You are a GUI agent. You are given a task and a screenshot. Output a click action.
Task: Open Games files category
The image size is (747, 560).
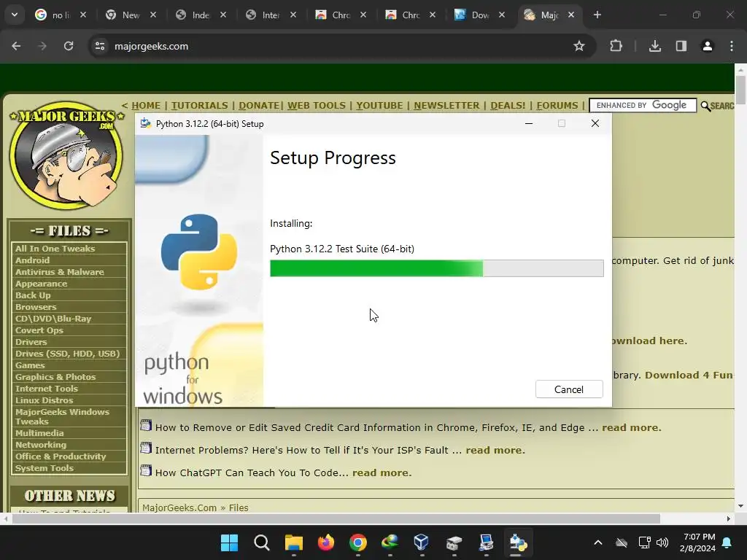[30, 365]
